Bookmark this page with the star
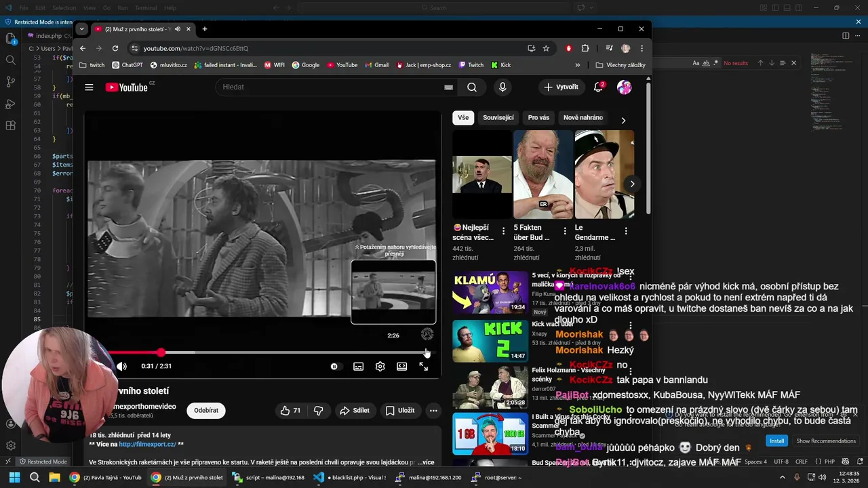The width and height of the screenshot is (868, 488). coord(546,48)
